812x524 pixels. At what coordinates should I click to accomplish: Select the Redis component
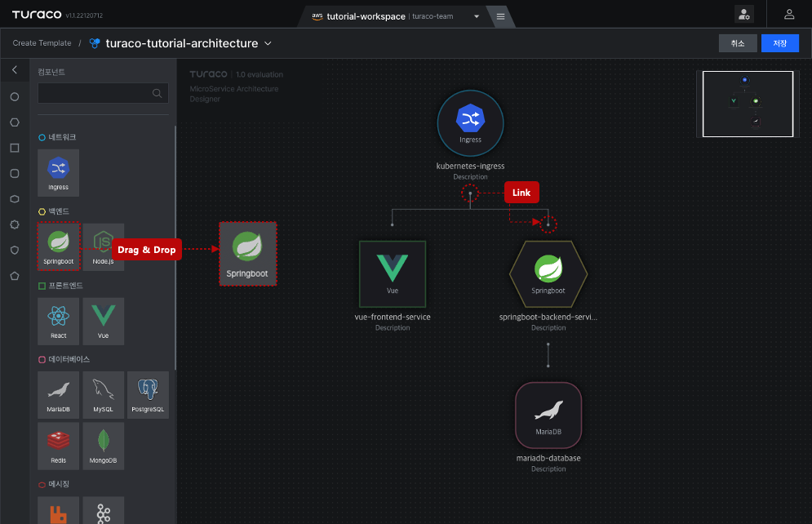pos(59,446)
